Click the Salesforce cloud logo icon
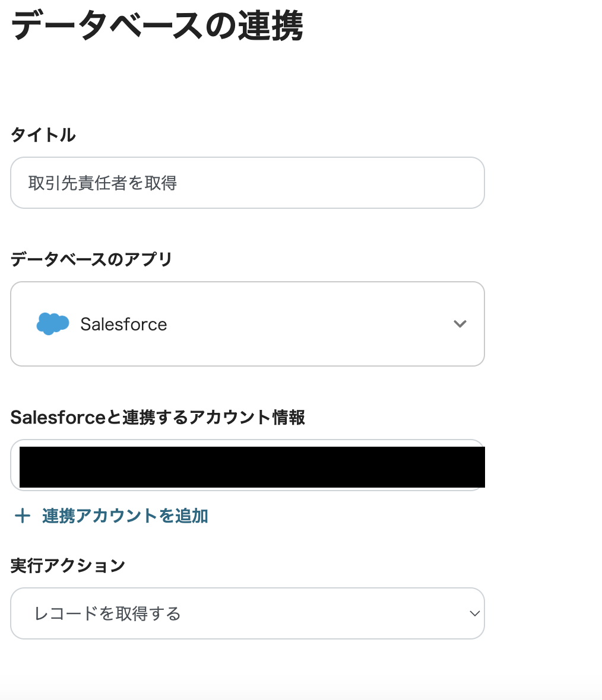Screen dimensions: 602x700 click(52, 324)
